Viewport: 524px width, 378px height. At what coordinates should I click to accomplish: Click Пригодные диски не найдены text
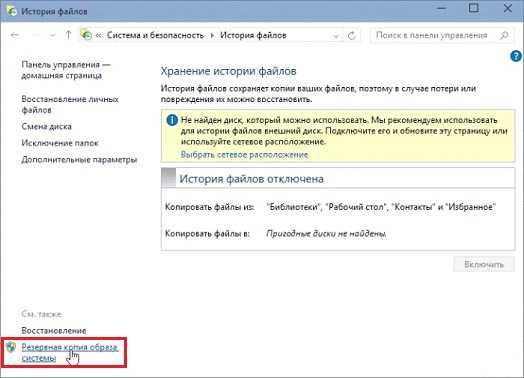tap(326, 234)
